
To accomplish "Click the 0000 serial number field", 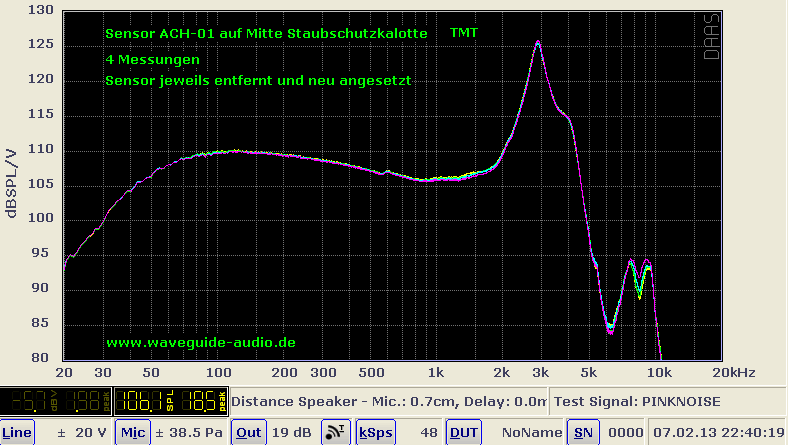I will (620, 432).
